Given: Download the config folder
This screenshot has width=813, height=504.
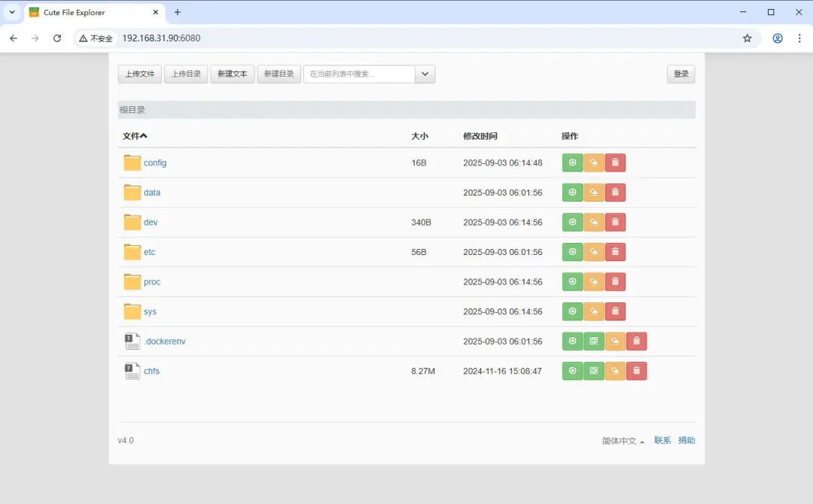Looking at the screenshot, I should click(x=572, y=162).
